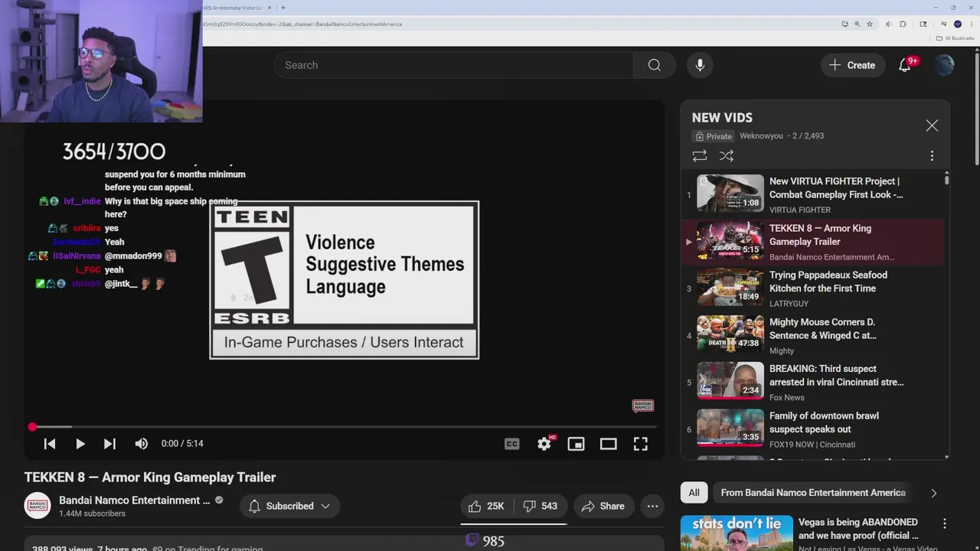
Task: Skip to previous video
Action: tap(50, 443)
